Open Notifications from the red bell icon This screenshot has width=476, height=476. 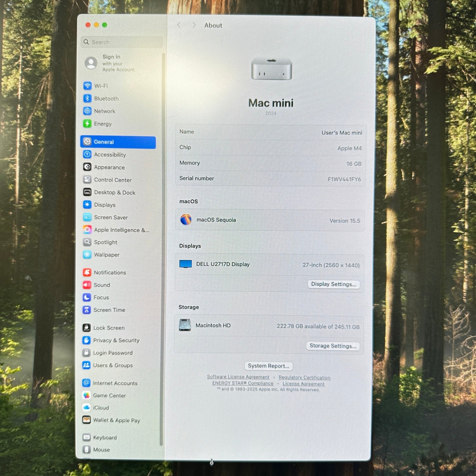click(87, 272)
